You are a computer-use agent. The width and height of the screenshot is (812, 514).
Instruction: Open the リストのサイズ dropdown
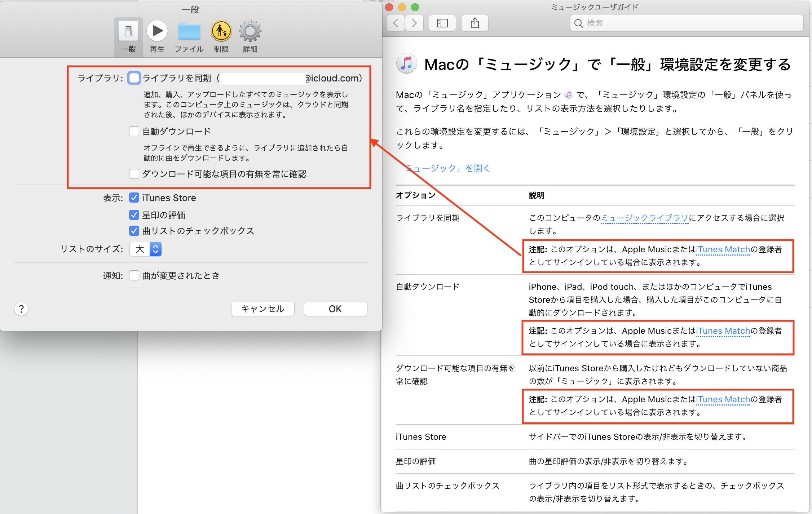point(145,249)
